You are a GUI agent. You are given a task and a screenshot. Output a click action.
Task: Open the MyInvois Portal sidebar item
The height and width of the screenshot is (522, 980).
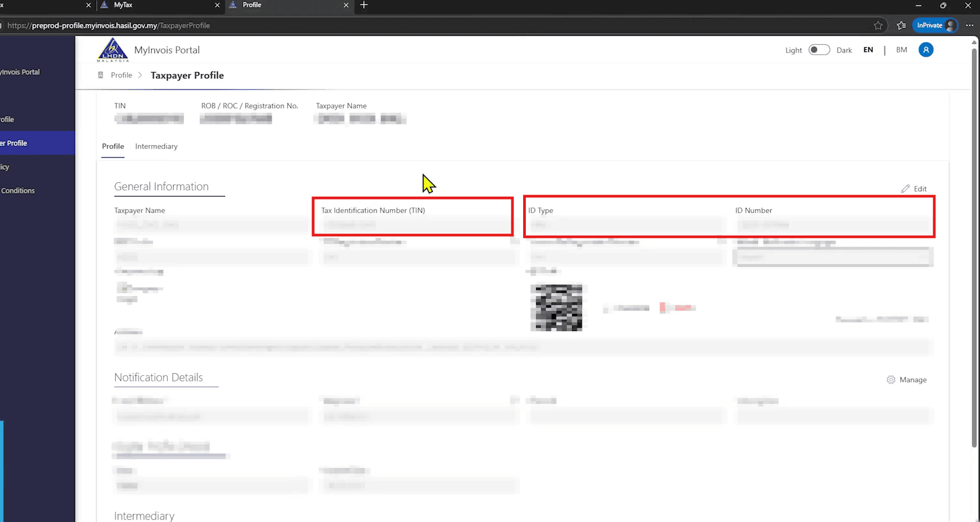20,72
